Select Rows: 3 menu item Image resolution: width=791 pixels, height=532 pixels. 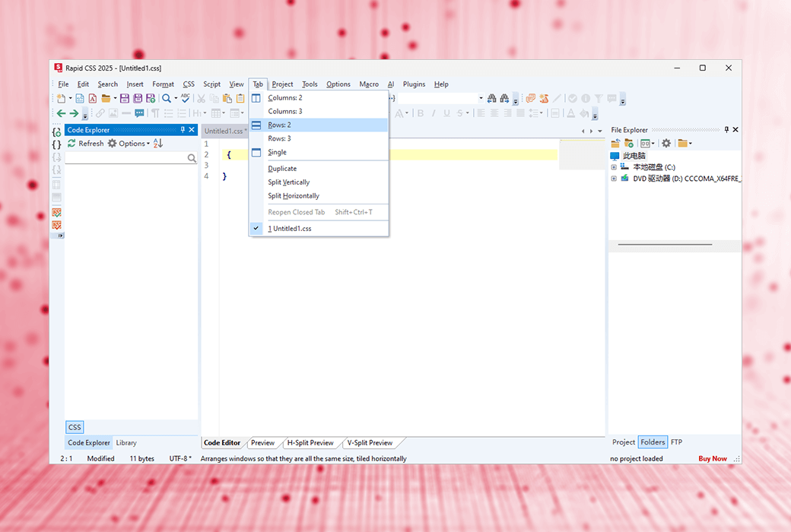pos(319,138)
